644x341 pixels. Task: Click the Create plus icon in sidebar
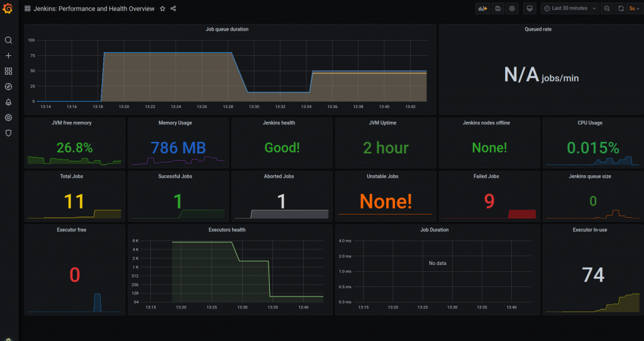(8, 56)
